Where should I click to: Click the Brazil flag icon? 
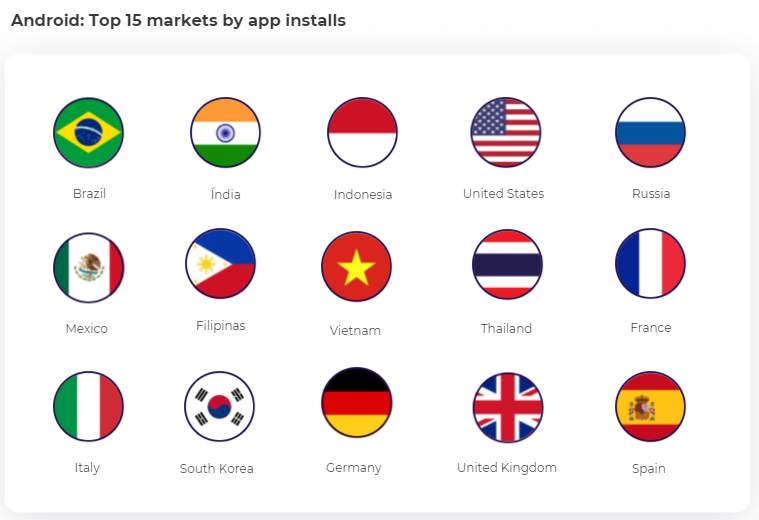88,131
